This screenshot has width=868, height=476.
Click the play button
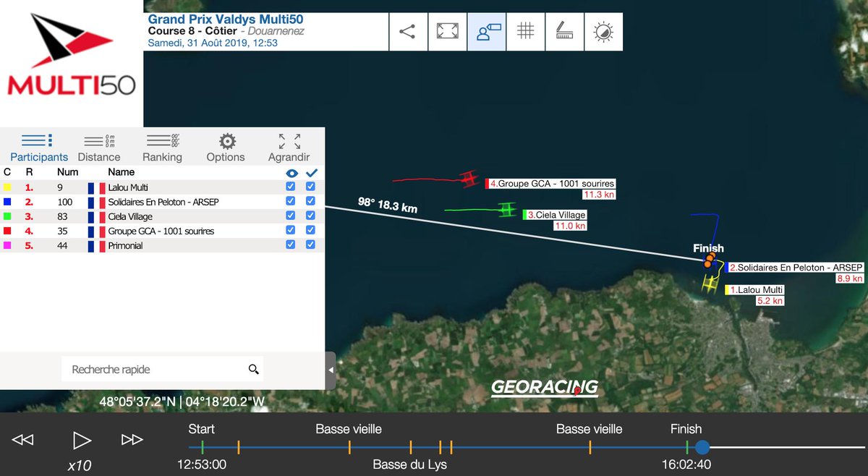82,439
